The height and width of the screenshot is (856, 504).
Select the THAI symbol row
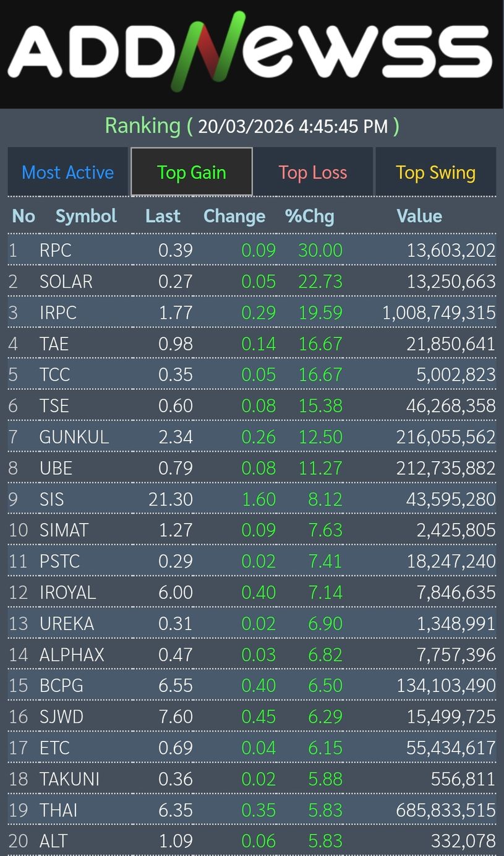[59, 810]
